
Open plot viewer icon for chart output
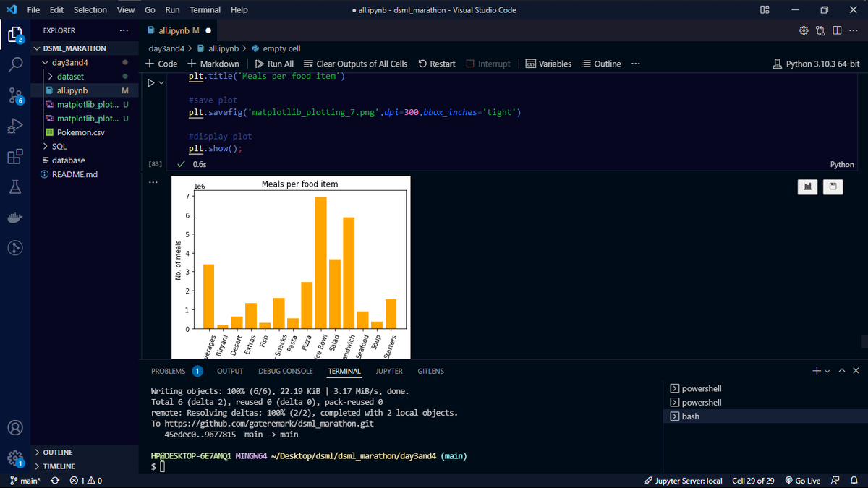click(807, 187)
